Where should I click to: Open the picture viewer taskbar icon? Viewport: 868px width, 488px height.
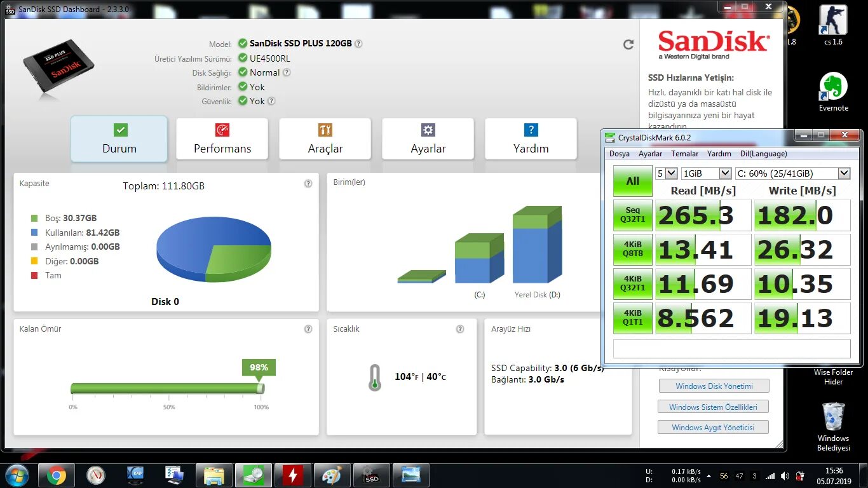click(410, 475)
